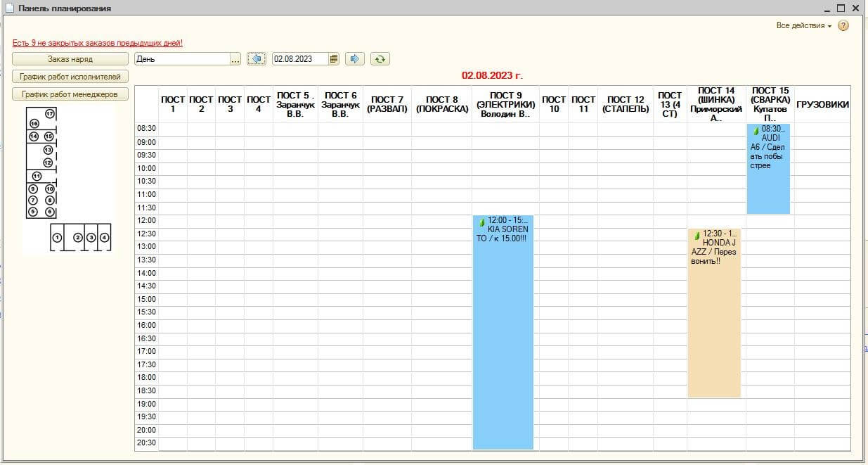The width and height of the screenshot is (868, 465).
Task: Click the green status icon on the KIA SORENTO booking
Action: point(482,221)
